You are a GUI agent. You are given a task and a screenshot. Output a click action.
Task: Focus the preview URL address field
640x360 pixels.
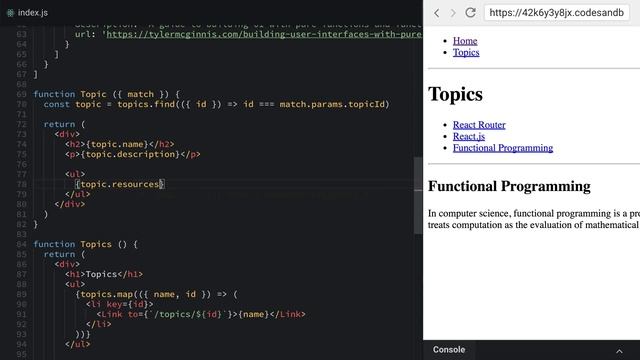click(557, 13)
